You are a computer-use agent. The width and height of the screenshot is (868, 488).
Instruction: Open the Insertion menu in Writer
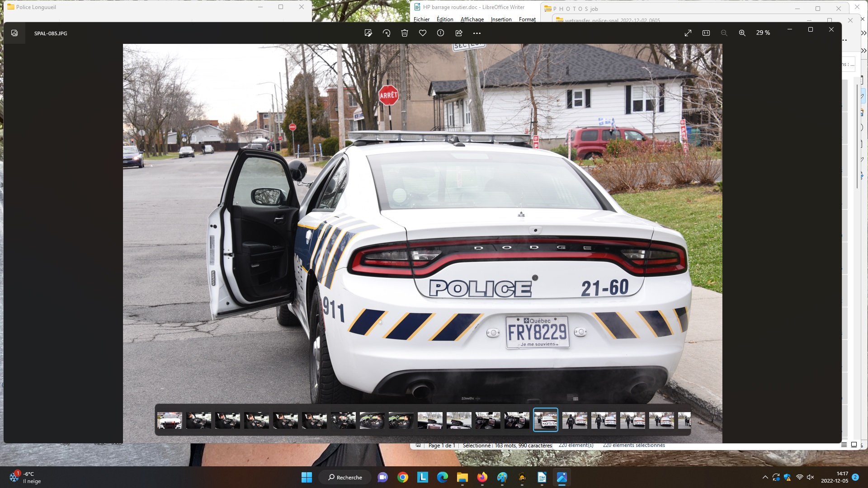(x=501, y=19)
